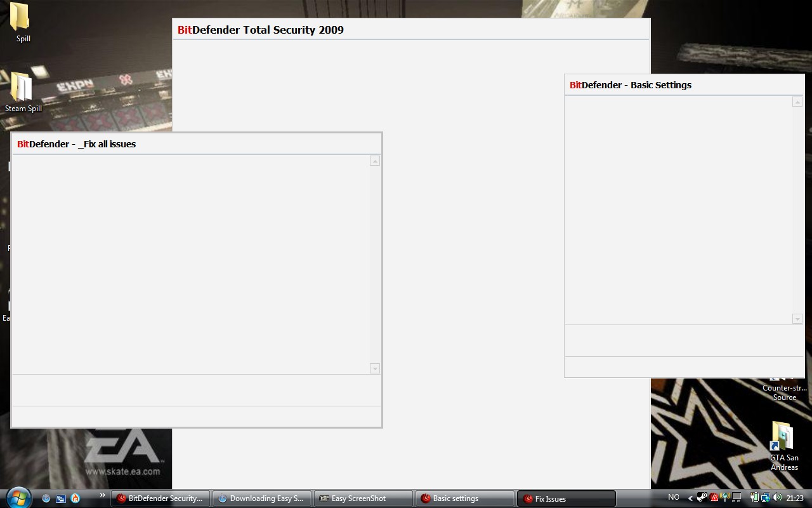The height and width of the screenshot is (508, 812).
Task: Open the battery power tray icon
Action: [754, 497]
